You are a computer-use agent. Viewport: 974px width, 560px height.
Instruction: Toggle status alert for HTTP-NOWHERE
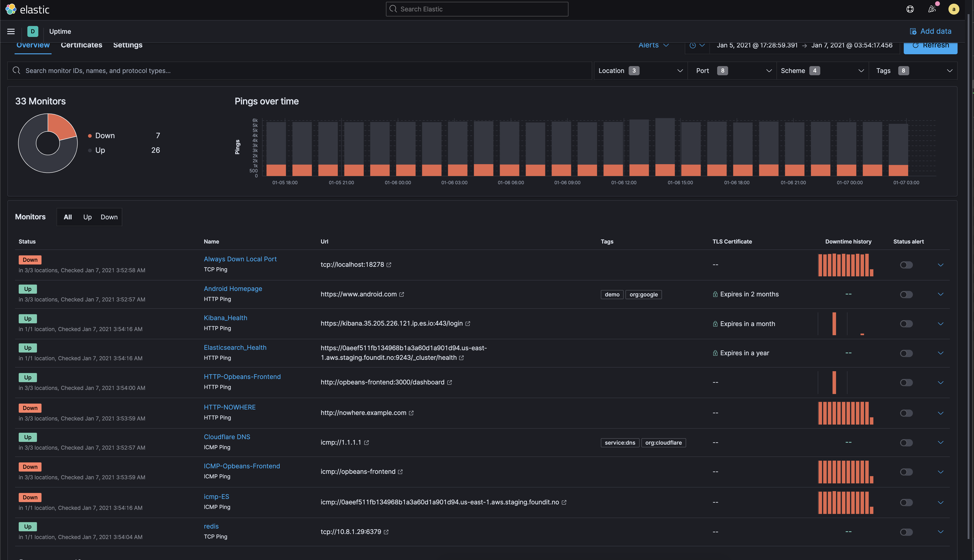pyautogui.click(x=906, y=413)
